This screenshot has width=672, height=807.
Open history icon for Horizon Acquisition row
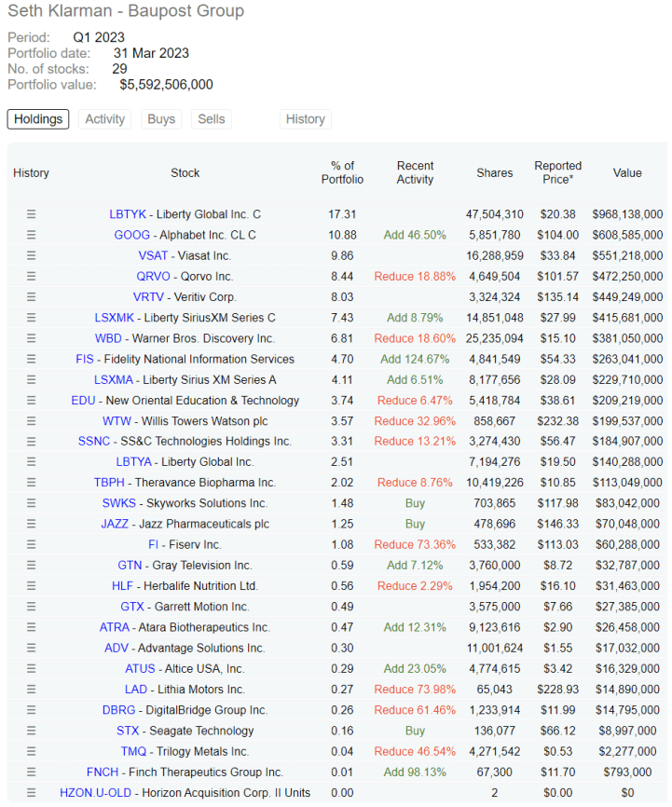click(x=31, y=793)
